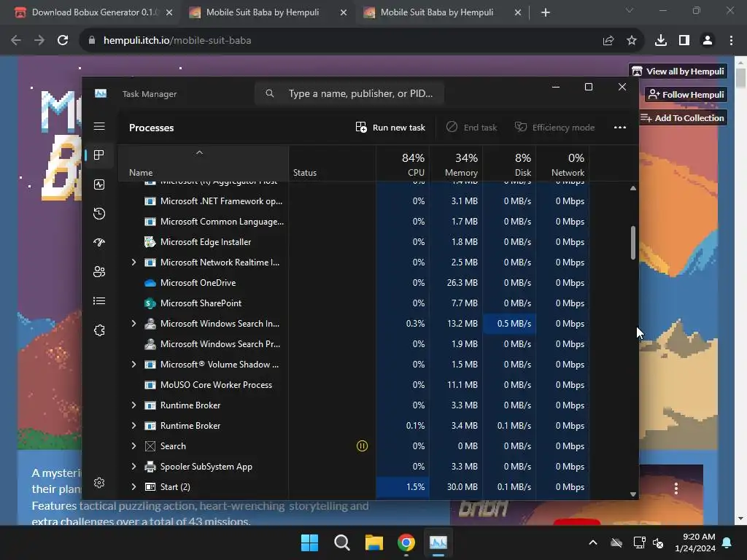This screenshot has height=560, width=747.
Task: Select Microsoft Common Language process row
Action: pyautogui.click(x=354, y=222)
